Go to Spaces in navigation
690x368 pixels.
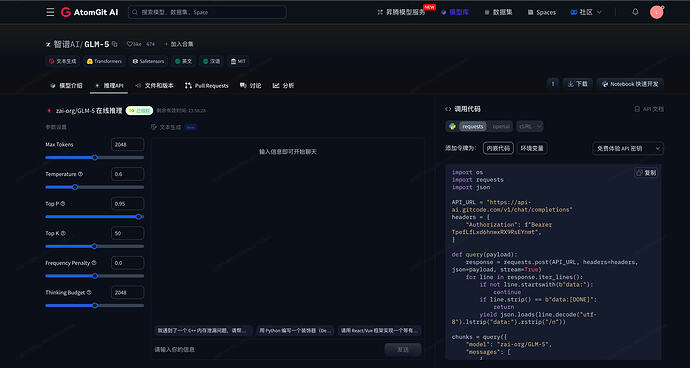(x=542, y=12)
